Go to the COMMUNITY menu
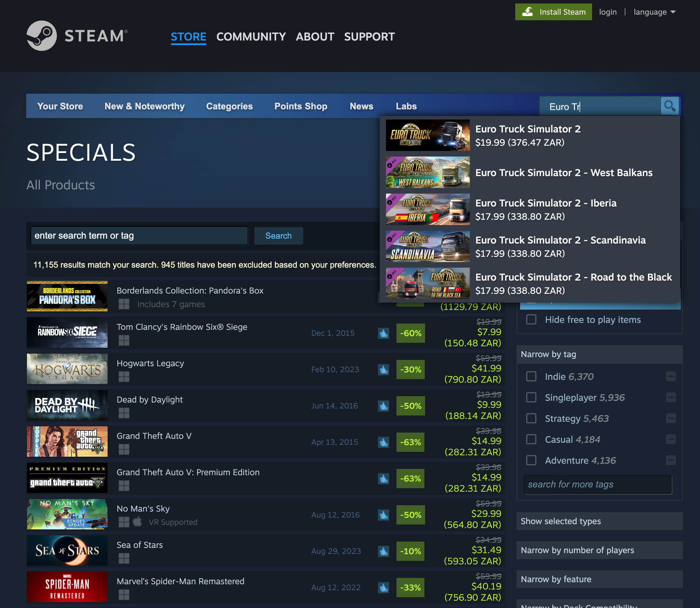700x608 pixels. coord(251,37)
